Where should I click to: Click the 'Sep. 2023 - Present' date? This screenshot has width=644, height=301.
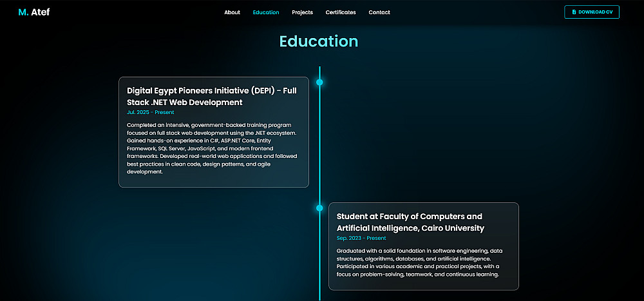pyautogui.click(x=361, y=238)
